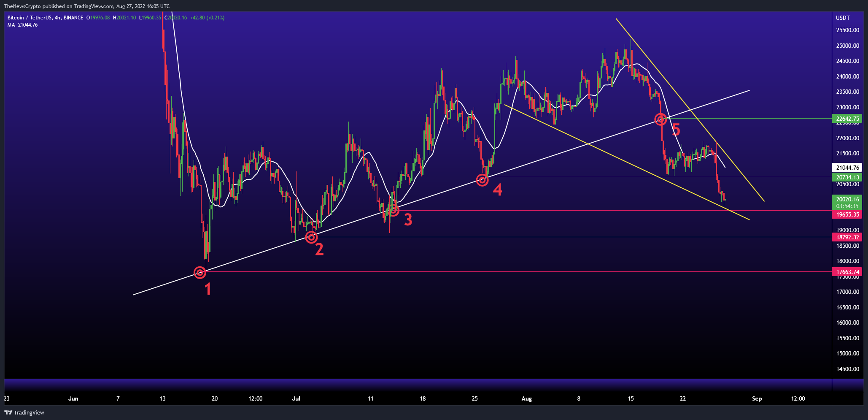
Task: Click the green 20734.13 price tag
Action: pos(847,177)
